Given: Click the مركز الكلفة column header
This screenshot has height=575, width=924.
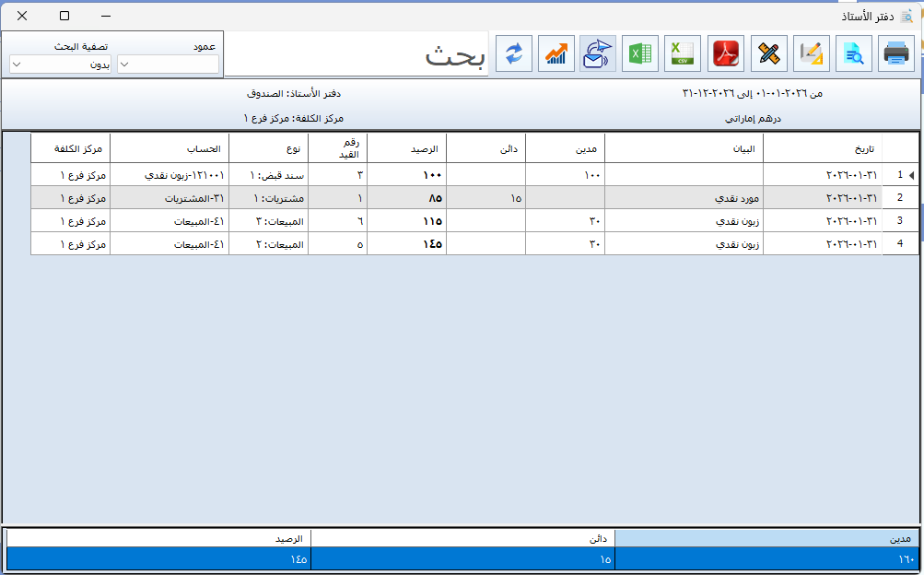Looking at the screenshot, I should [x=70, y=147].
